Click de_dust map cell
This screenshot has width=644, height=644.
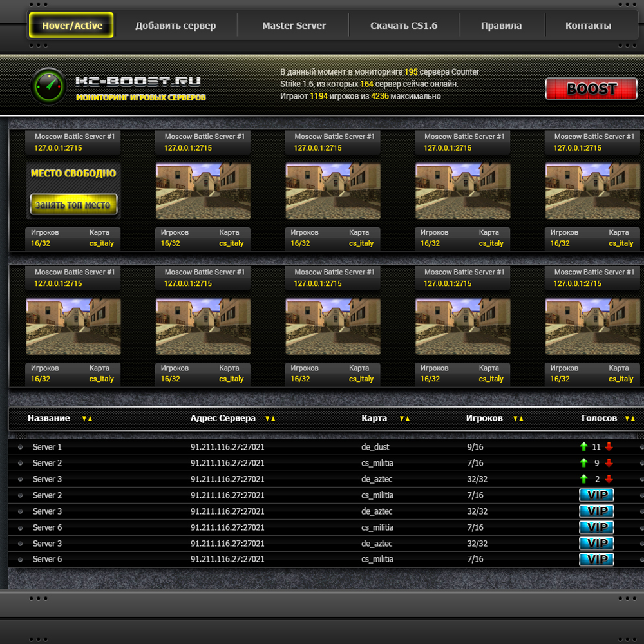pos(375,447)
